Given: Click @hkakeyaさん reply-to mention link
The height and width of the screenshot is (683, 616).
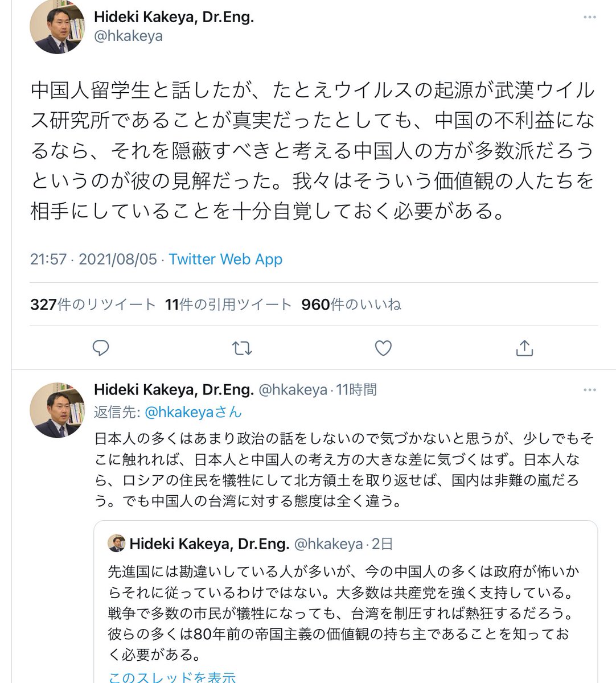Looking at the screenshot, I should pyautogui.click(x=193, y=412).
